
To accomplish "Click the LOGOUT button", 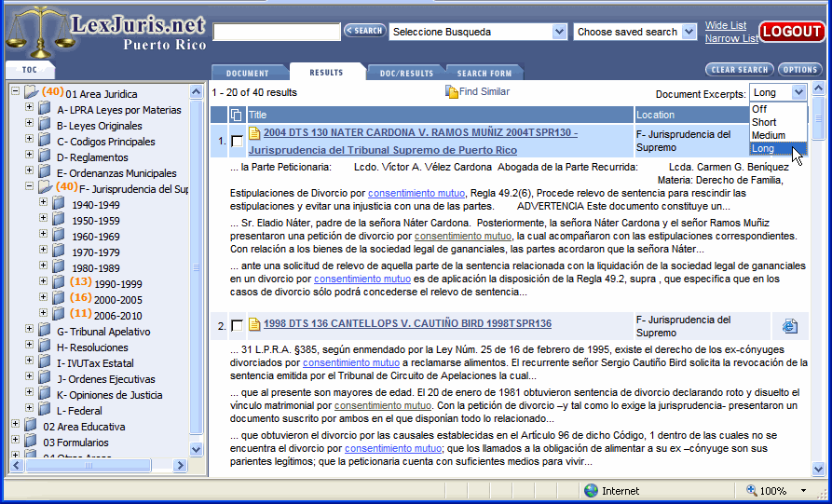I will pos(792,32).
